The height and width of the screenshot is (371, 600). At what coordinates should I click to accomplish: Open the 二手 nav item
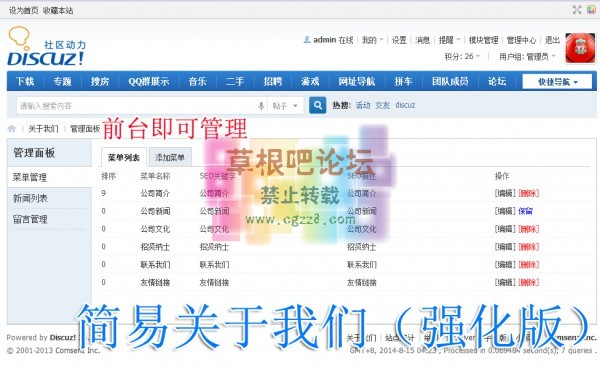click(235, 81)
